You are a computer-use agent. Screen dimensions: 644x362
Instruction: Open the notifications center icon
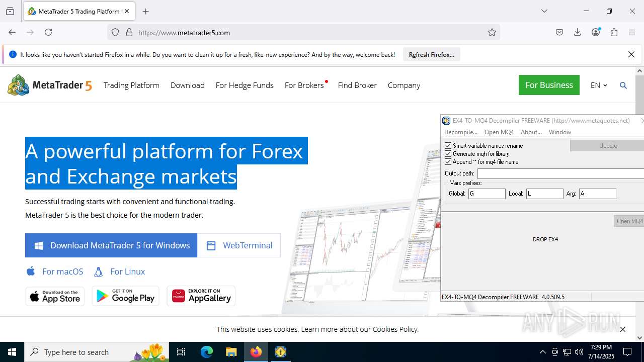pyautogui.click(x=627, y=352)
